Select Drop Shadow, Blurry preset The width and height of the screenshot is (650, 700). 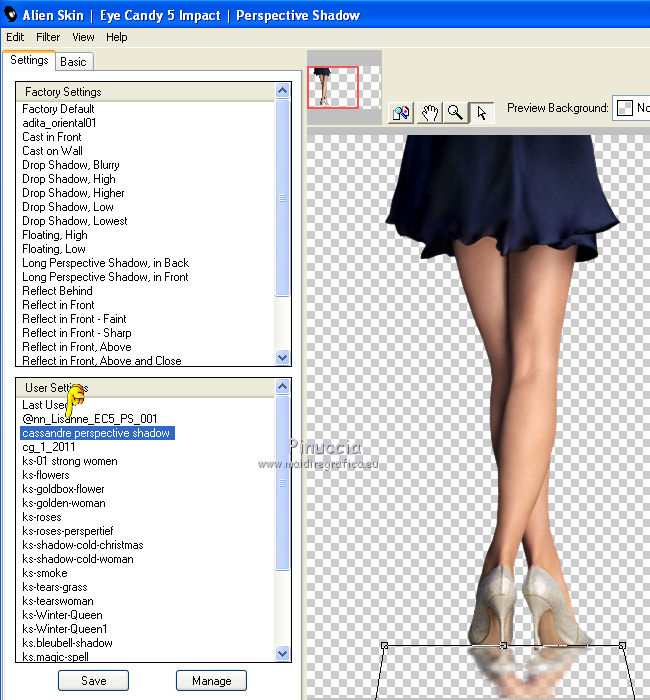tap(71, 165)
